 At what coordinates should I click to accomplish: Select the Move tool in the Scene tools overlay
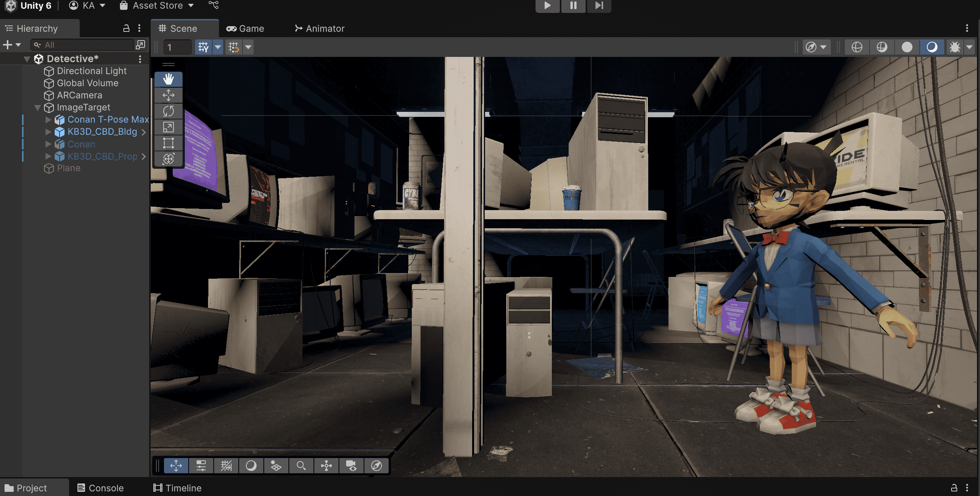coord(168,95)
